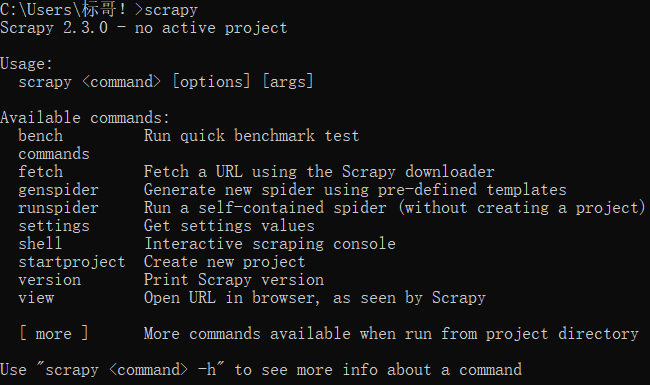Click the 'runspider' command entry

(58, 208)
